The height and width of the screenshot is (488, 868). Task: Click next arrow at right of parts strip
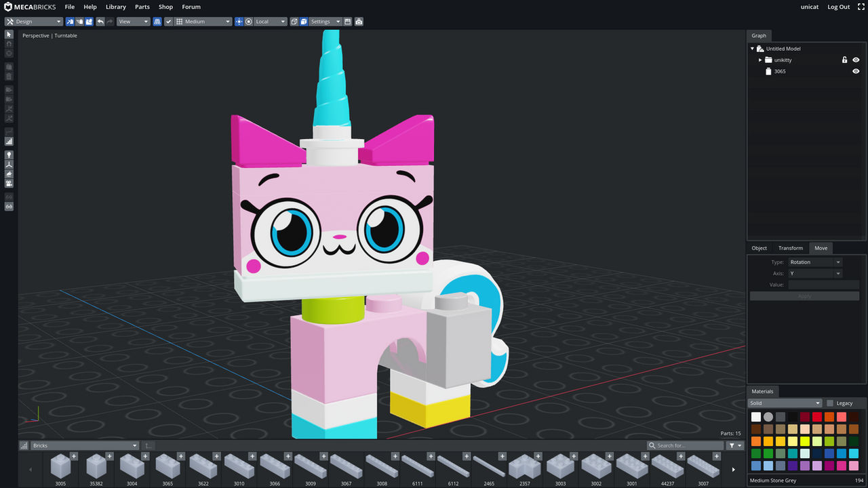click(733, 469)
